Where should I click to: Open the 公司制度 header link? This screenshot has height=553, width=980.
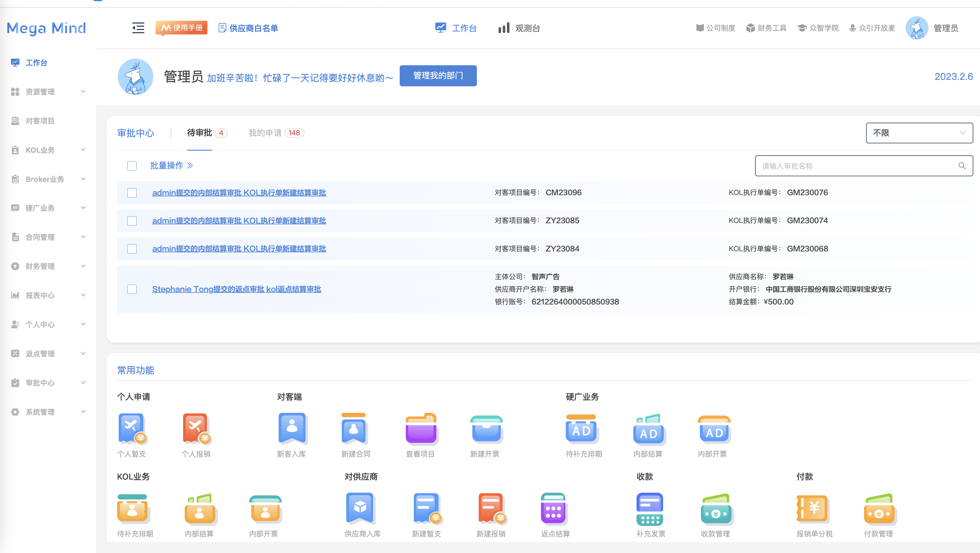pos(715,28)
